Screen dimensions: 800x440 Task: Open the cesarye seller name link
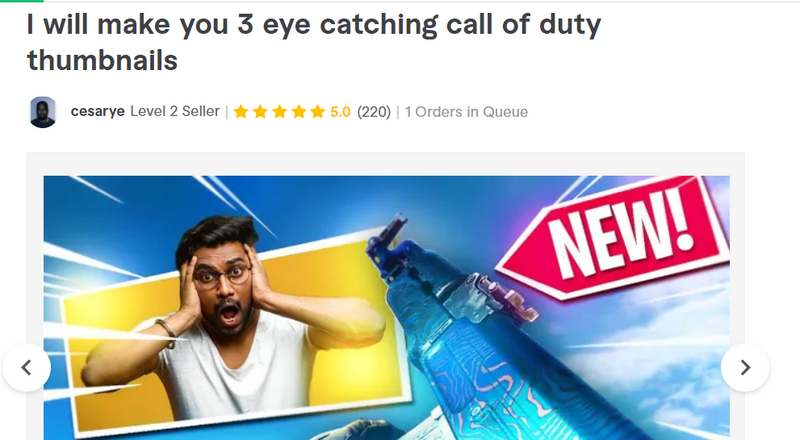[x=97, y=111]
